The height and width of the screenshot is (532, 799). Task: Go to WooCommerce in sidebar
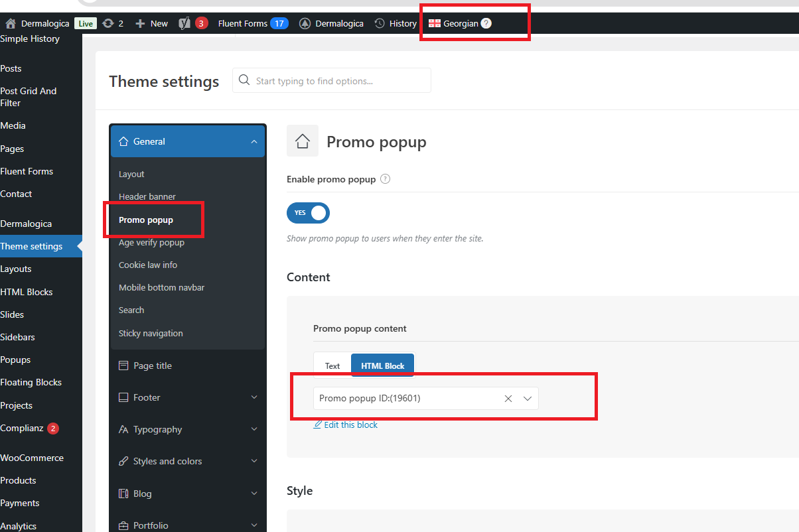coord(32,458)
